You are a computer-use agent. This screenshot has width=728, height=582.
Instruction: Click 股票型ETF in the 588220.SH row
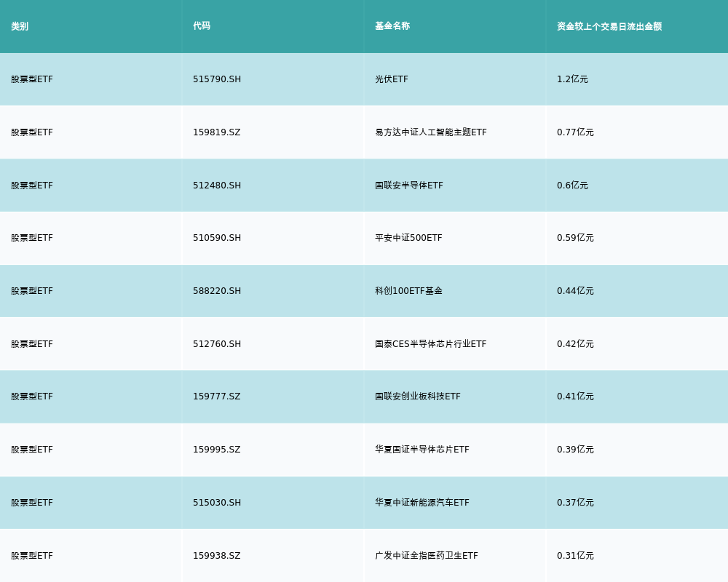32,291
